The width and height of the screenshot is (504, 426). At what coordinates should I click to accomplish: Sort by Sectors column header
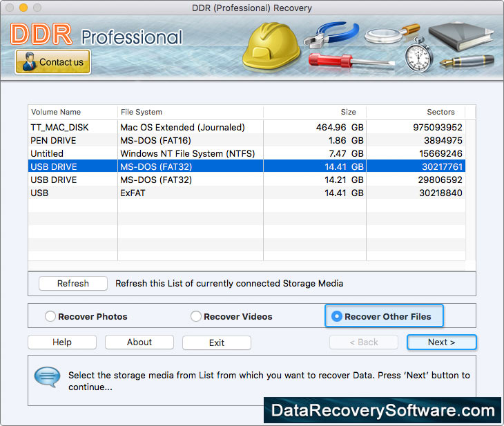pyautogui.click(x=416, y=112)
